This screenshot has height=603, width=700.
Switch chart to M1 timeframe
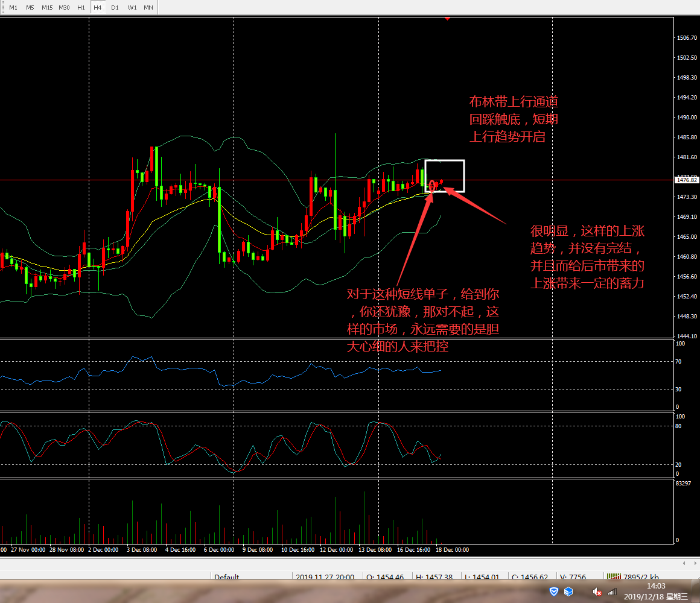(13, 7)
